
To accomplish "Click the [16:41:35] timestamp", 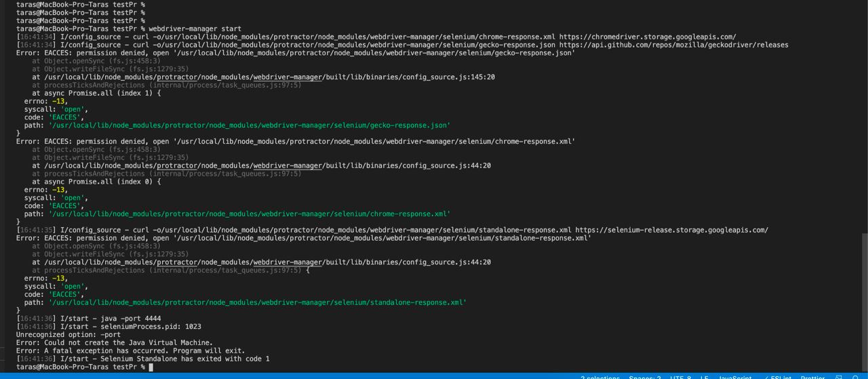I will [37, 230].
